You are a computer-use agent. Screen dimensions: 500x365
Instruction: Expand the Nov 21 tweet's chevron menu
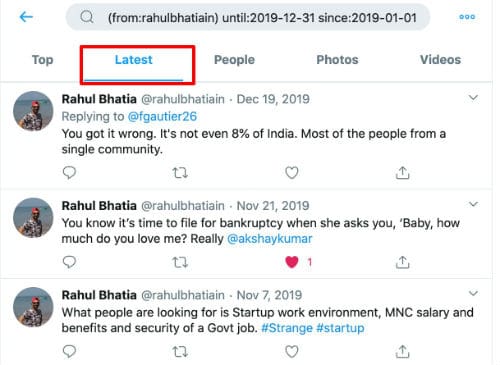click(x=473, y=204)
